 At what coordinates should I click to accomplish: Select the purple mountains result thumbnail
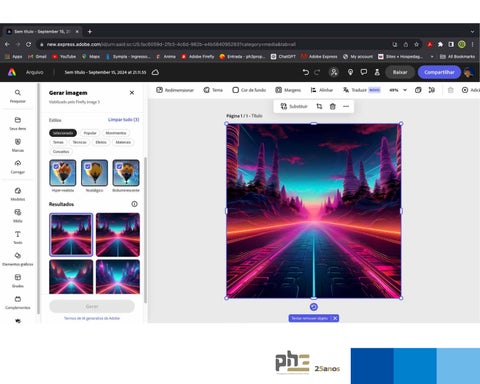[118, 277]
